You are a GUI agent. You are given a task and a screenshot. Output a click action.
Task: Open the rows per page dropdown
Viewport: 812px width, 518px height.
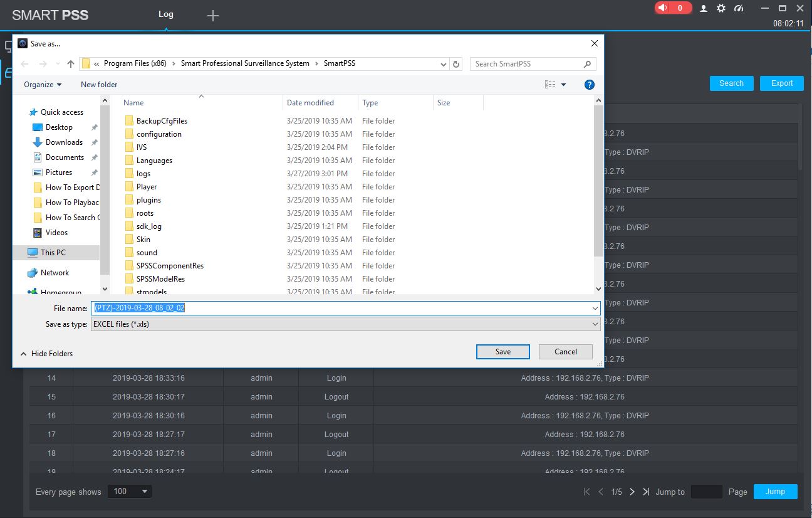point(130,492)
